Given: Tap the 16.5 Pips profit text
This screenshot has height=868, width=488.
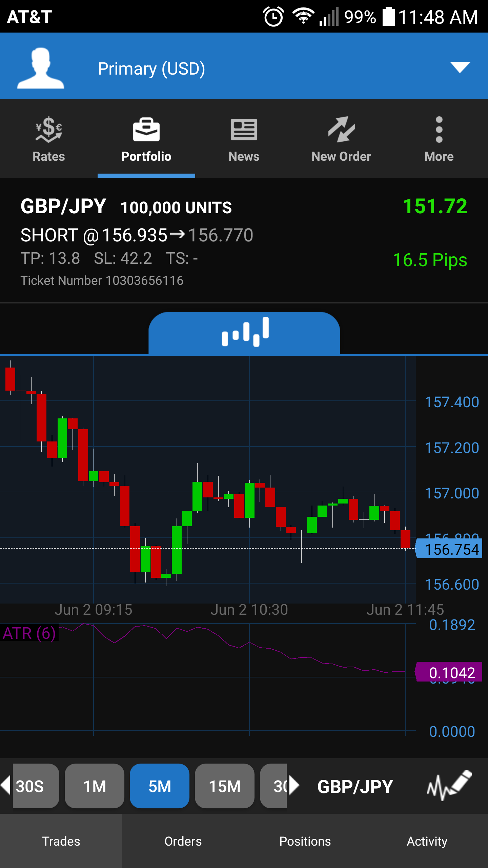Looking at the screenshot, I should click(x=430, y=260).
